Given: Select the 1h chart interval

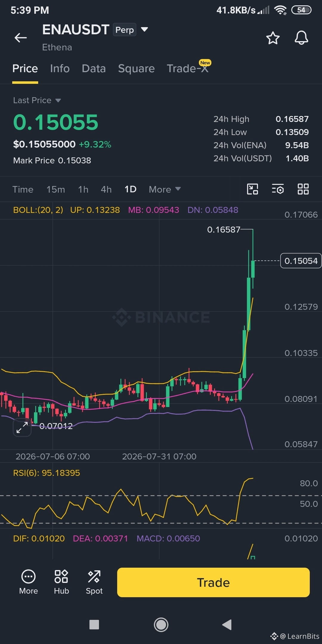Looking at the screenshot, I should pos(83,189).
